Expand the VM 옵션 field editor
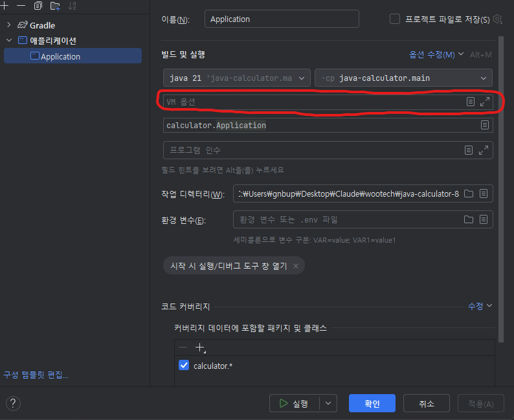Viewport: 514px width, 420px height. [x=485, y=102]
